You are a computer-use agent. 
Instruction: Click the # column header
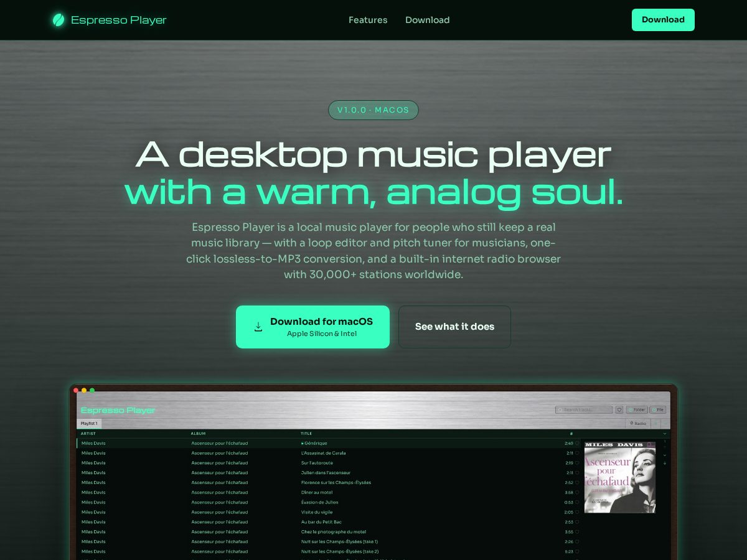pyautogui.click(x=571, y=434)
